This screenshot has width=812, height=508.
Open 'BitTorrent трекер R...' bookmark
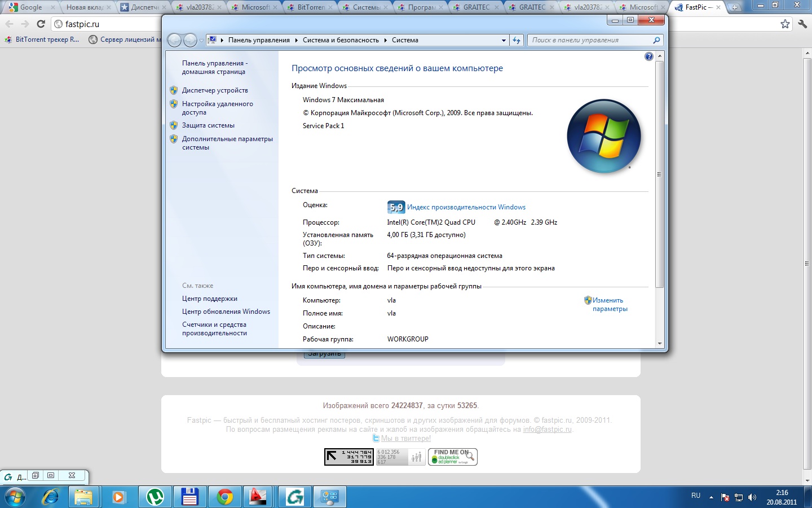[x=42, y=40]
